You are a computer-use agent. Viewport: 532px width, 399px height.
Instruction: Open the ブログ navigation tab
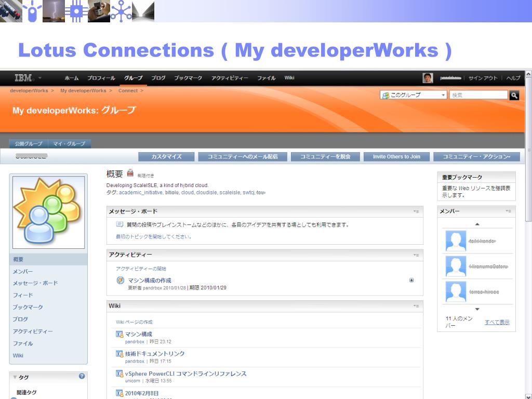(x=158, y=78)
